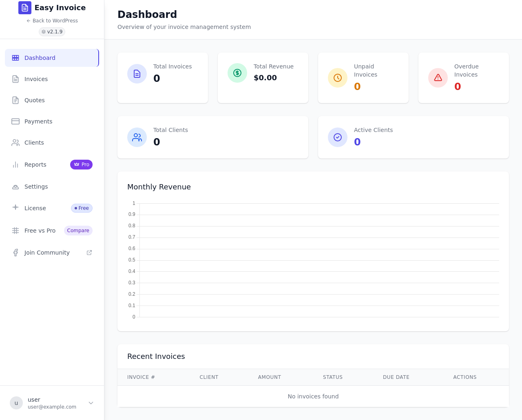Click the external link icon beside Join Community
This screenshot has height=420, width=522.
pyautogui.click(x=89, y=253)
